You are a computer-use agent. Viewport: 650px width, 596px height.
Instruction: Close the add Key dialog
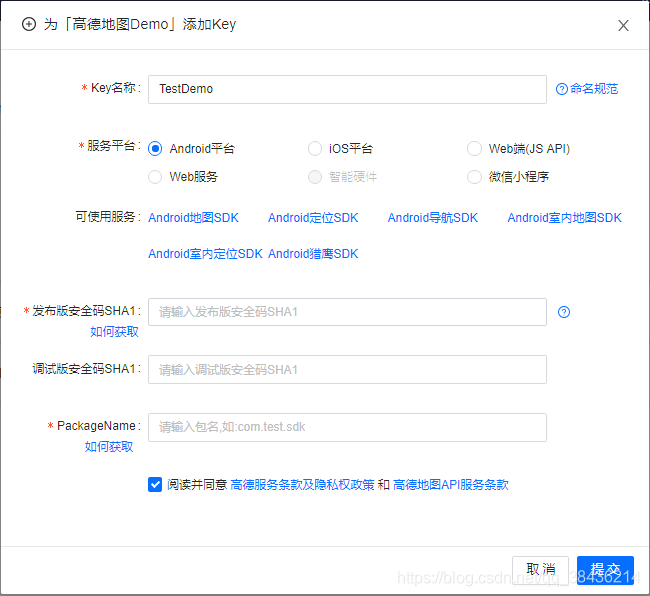pos(623,26)
